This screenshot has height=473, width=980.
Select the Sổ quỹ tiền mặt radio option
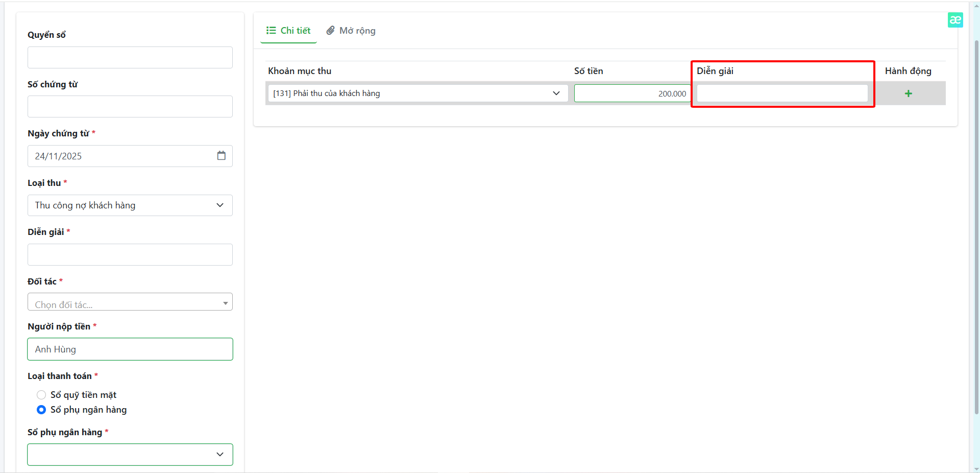(x=41, y=395)
